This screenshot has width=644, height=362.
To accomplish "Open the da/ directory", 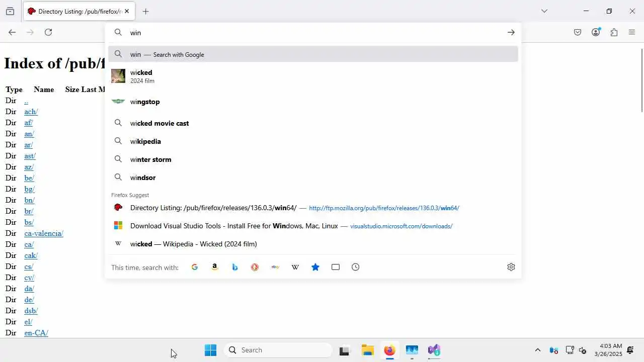I will (x=29, y=289).
